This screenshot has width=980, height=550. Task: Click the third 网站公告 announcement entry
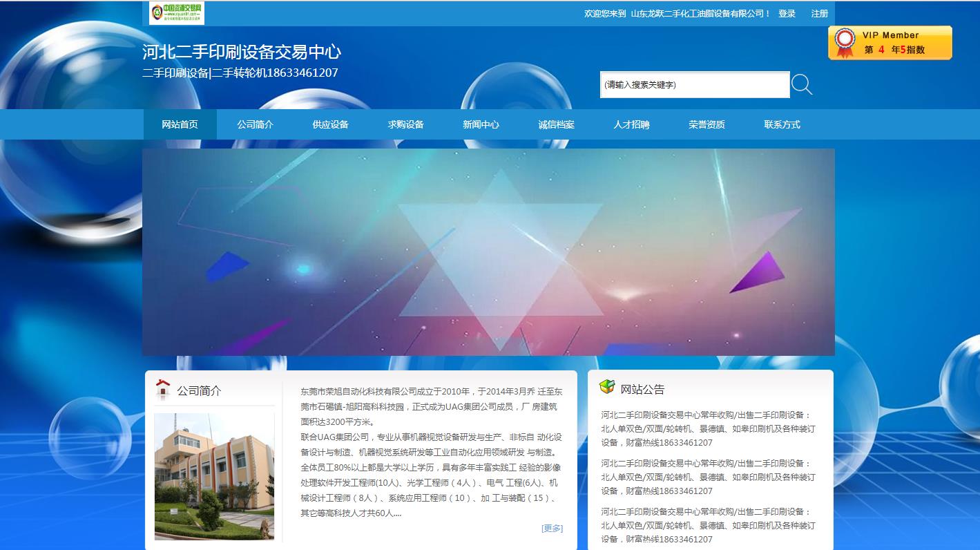709,526
